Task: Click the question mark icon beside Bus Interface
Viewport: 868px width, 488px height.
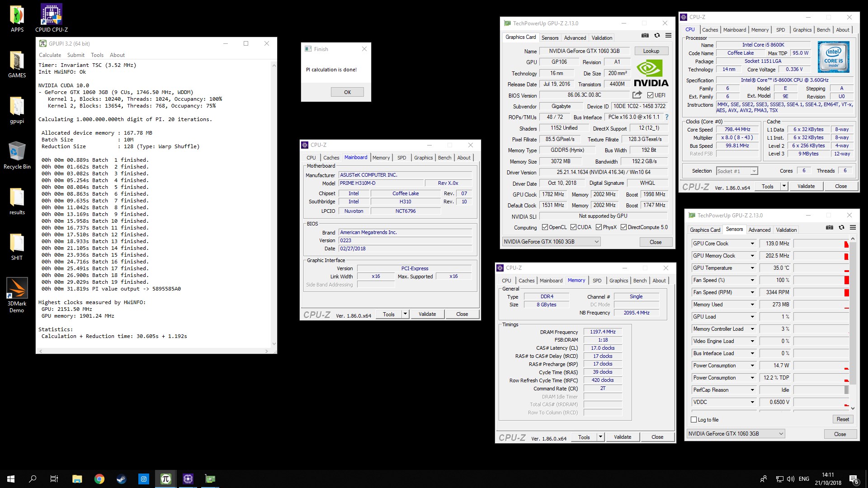Action: (x=667, y=117)
